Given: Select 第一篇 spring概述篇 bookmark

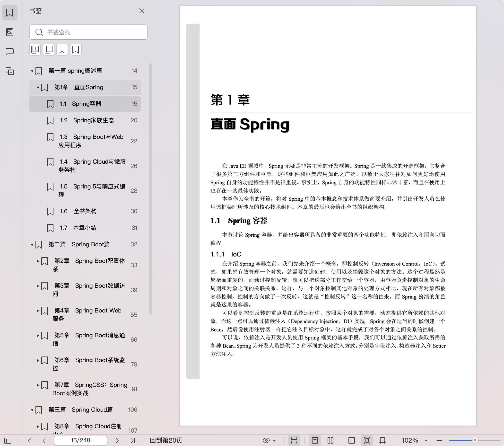Looking at the screenshot, I should tap(85, 71).
